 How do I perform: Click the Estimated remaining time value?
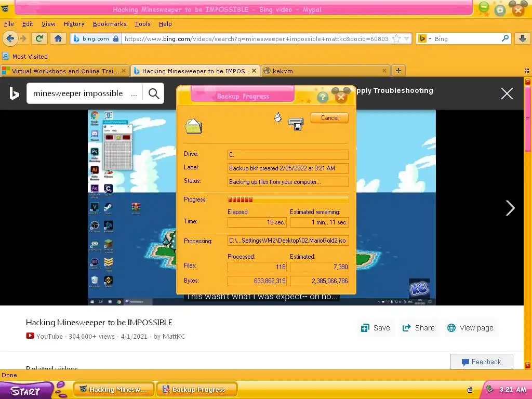[320, 222]
